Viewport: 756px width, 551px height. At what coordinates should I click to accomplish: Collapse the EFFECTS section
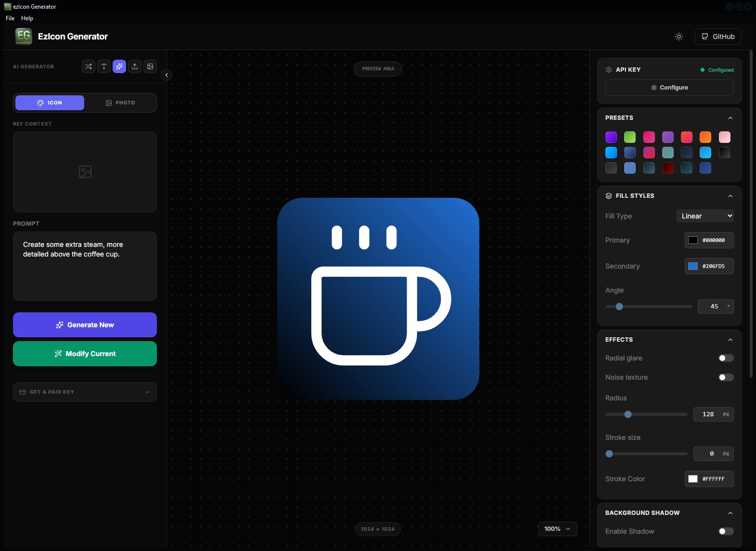tap(730, 340)
